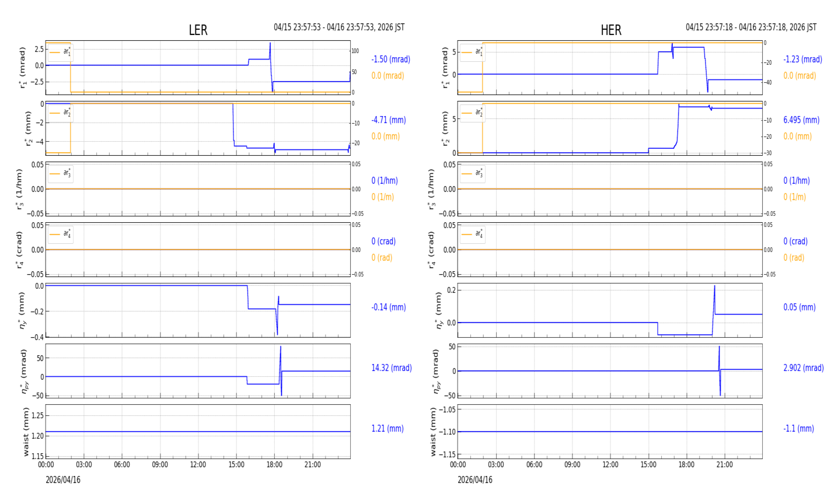
Task: Click the orange 0.0 (mm) value in HER
Action: point(798,136)
